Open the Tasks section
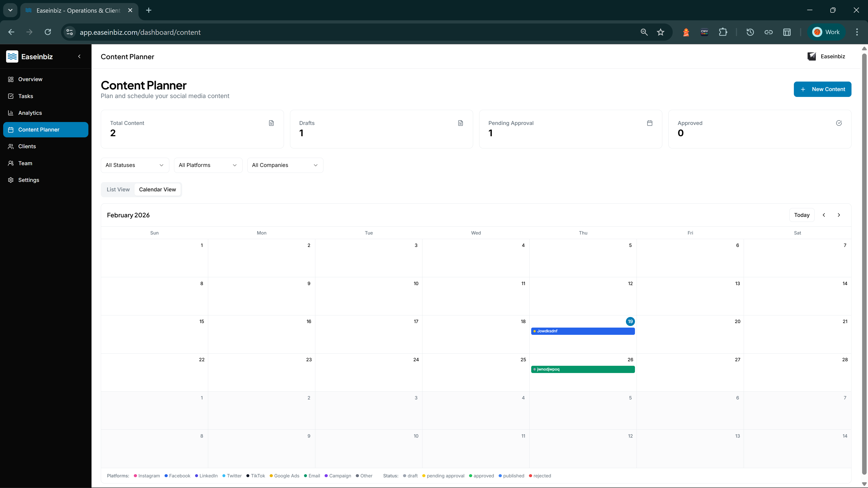868x488 pixels. click(x=26, y=96)
